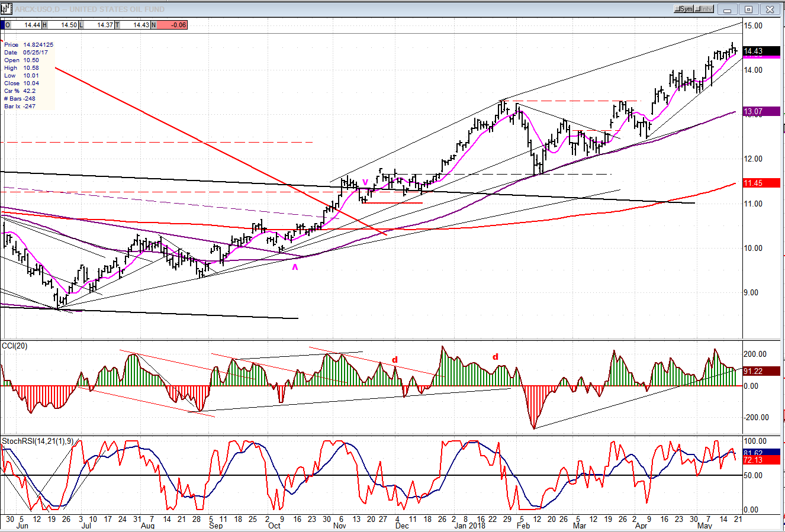Screen dimensions: 785x532
Task: Select the CCI(20) indicator label
Action: (x=14, y=346)
